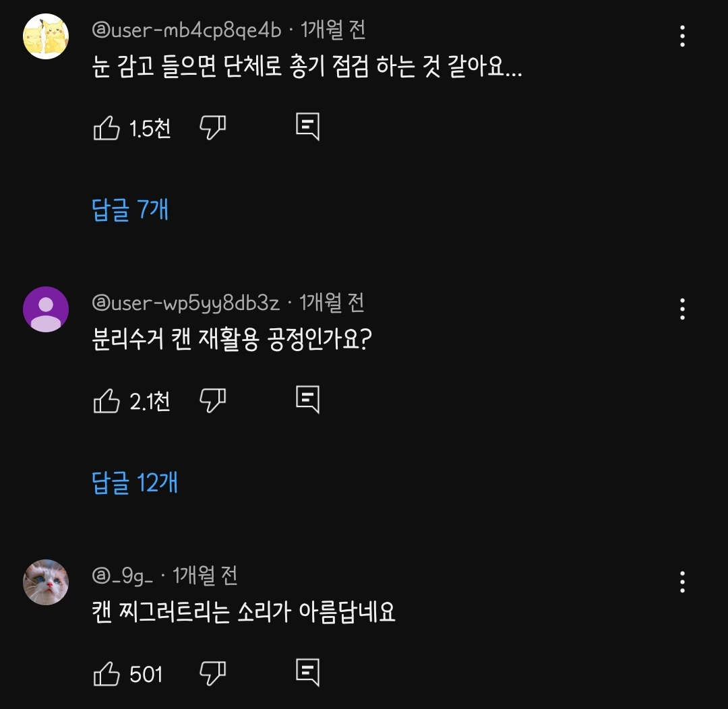This screenshot has height=709, width=728.
Task: Visit @_9g_ channel link
Action: click(x=123, y=576)
